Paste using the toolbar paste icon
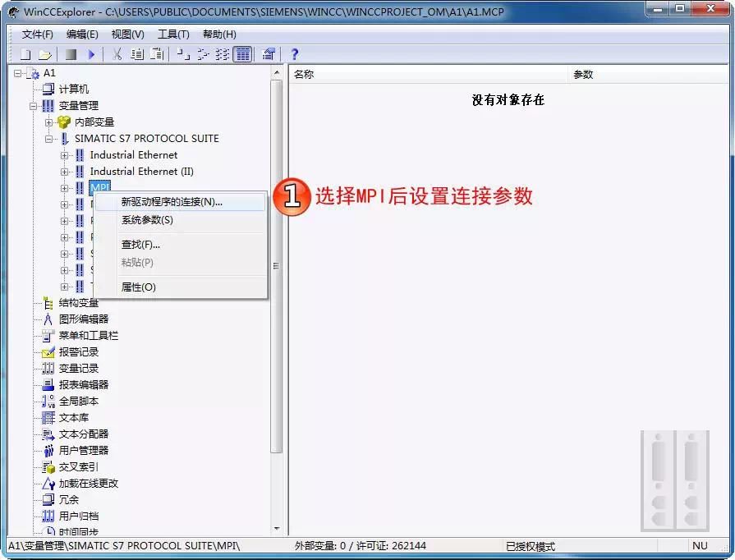 click(x=157, y=54)
